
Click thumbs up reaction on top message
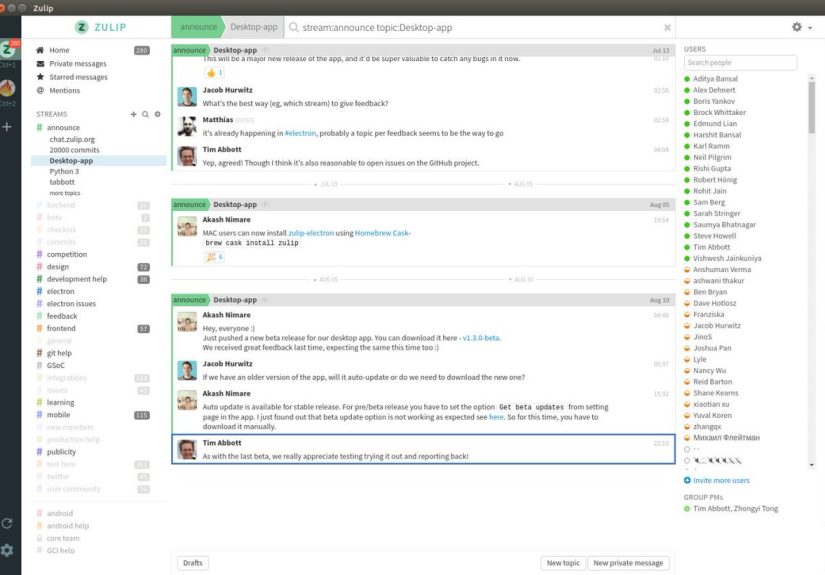tap(214, 73)
